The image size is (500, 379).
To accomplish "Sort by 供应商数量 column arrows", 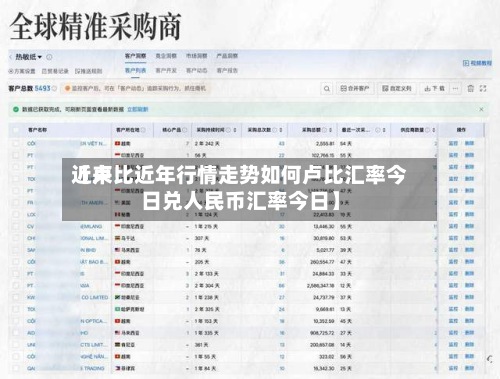I will 434,130.
